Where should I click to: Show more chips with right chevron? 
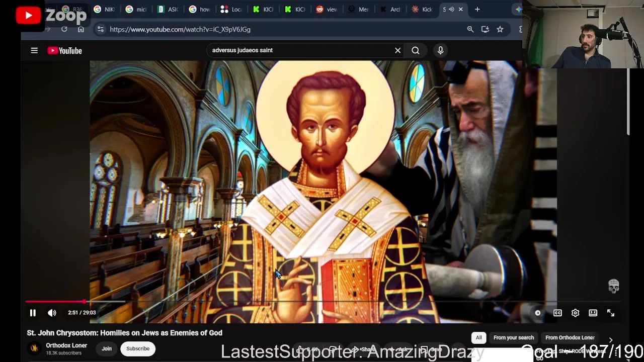click(611, 340)
